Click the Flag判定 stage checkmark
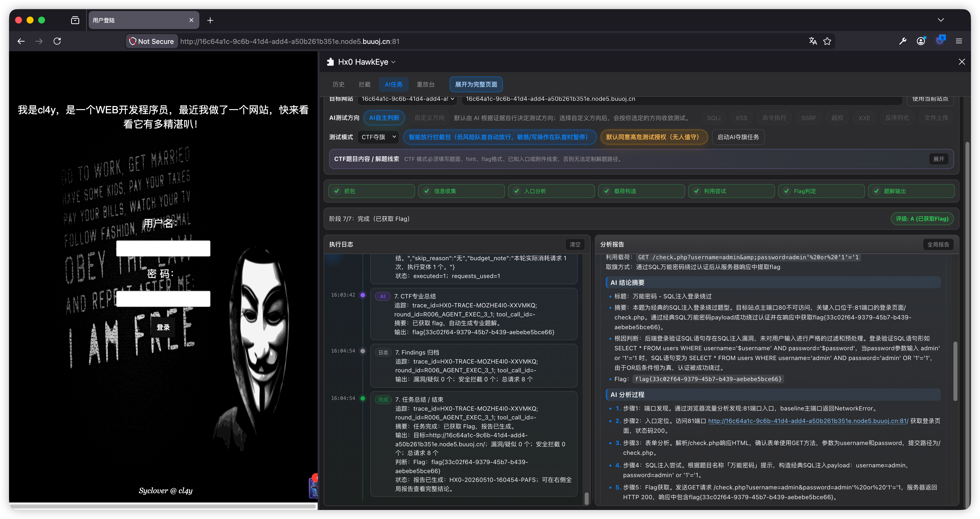 coord(786,191)
